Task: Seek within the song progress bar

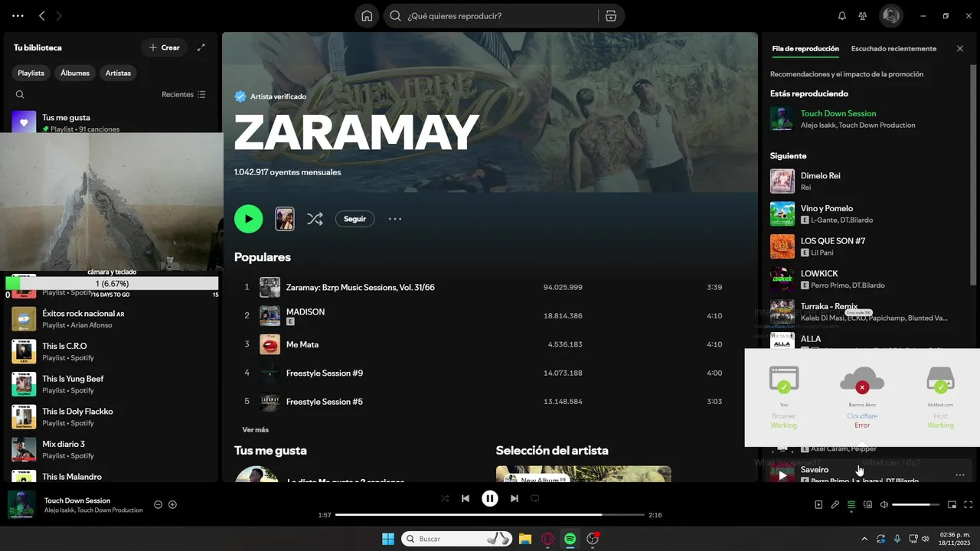Action: click(490, 515)
